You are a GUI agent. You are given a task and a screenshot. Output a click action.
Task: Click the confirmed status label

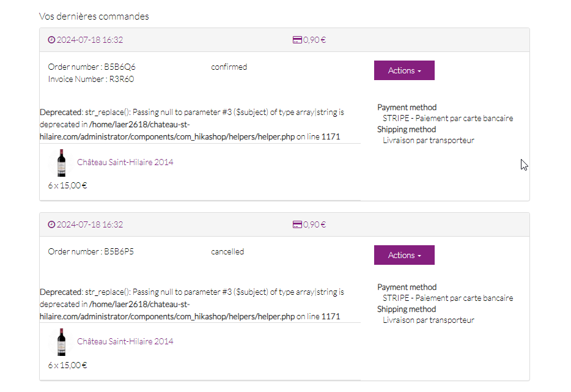229,67
